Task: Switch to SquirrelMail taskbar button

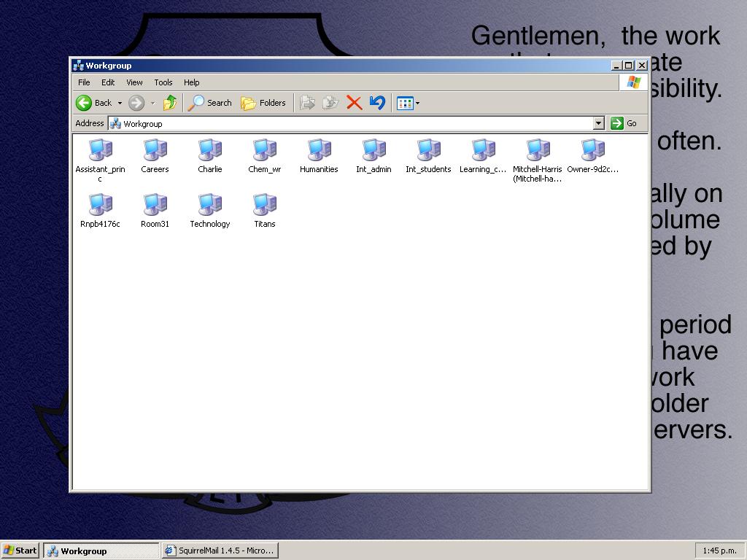Action: pyautogui.click(x=220, y=551)
